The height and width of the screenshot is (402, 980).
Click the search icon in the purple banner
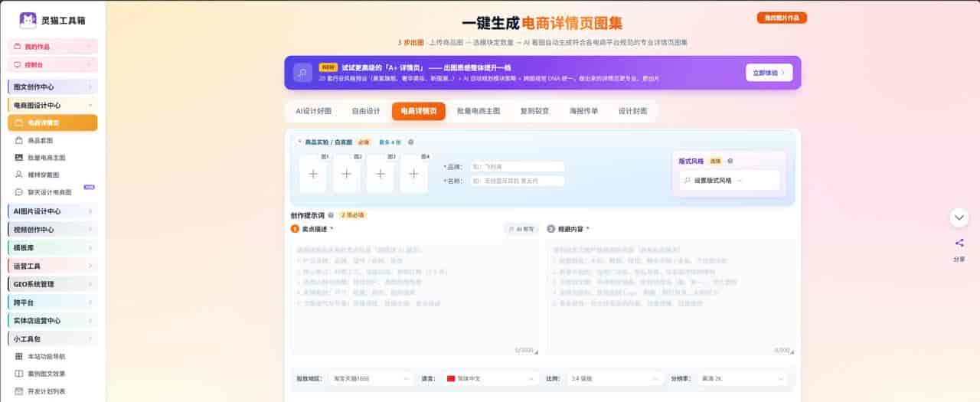tap(302, 73)
